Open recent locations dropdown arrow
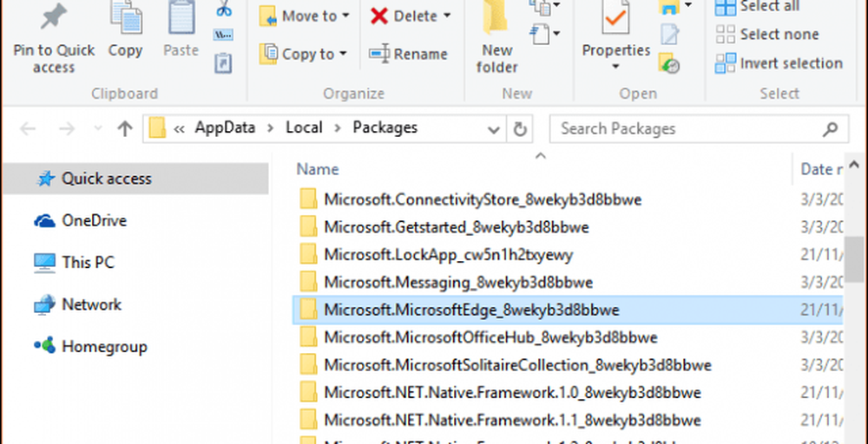The image size is (868, 444). point(98,129)
